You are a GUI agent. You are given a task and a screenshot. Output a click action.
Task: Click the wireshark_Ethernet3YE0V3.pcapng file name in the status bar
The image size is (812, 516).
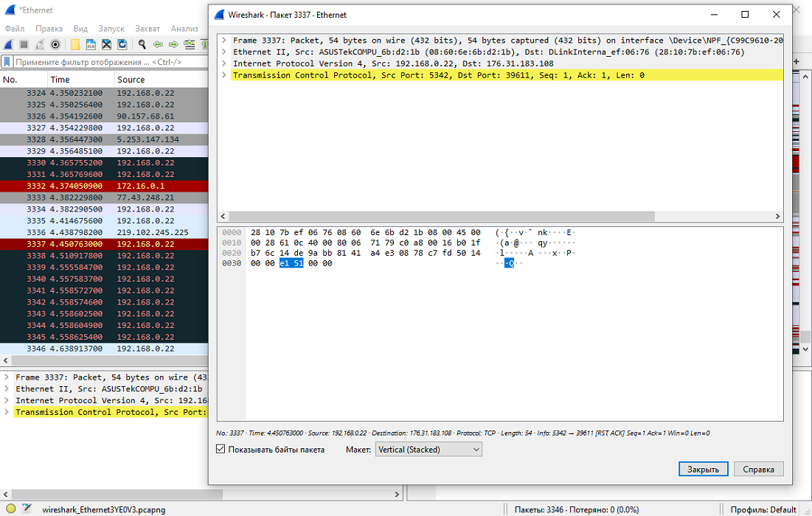(103, 509)
